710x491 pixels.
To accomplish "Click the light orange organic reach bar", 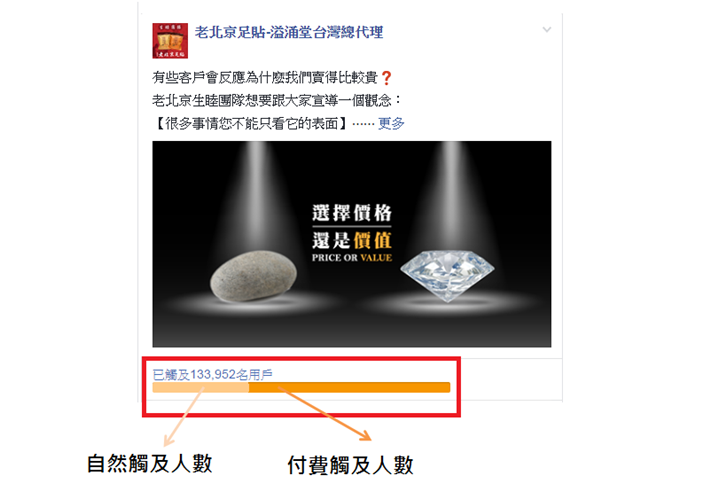I will point(201,387).
